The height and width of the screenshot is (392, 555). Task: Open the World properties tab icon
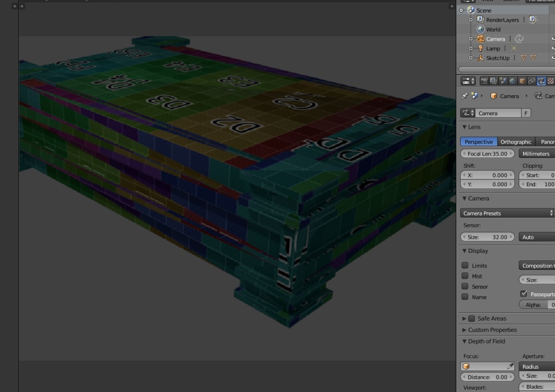coord(512,81)
